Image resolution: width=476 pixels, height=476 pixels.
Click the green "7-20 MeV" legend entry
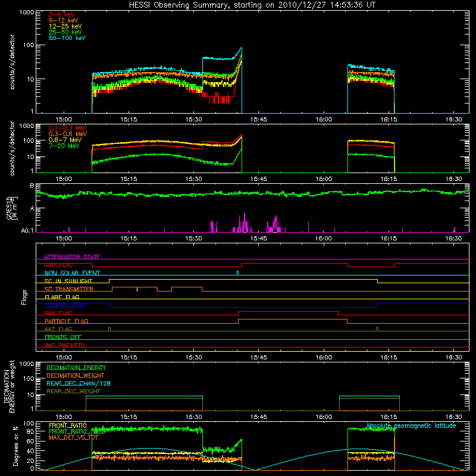coord(64,146)
